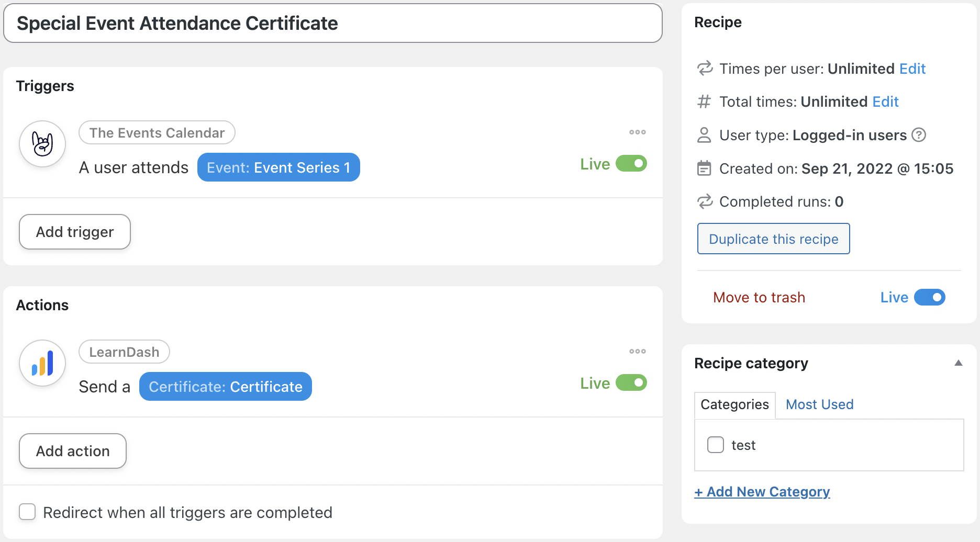Switch to the Most Used tab
Viewport: 980px width, 542px height.
[x=819, y=404]
